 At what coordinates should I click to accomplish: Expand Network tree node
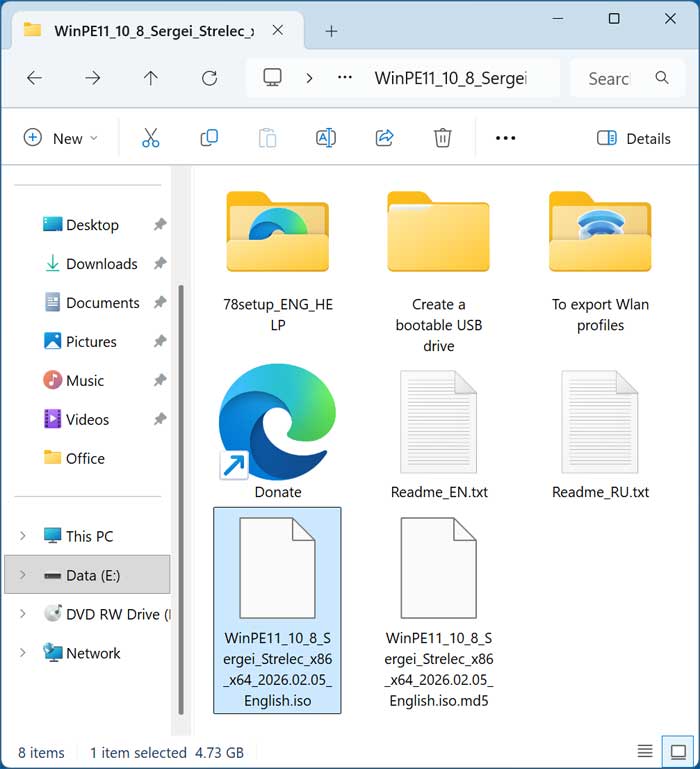(23, 653)
